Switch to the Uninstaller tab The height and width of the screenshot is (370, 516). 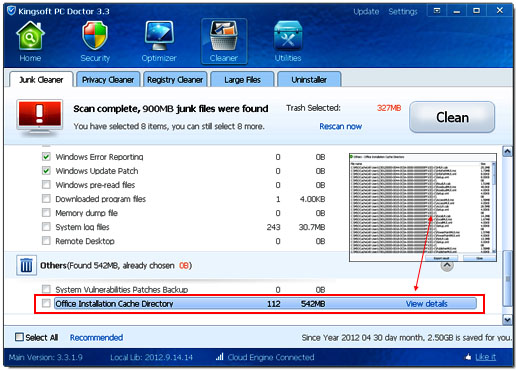[x=309, y=80]
